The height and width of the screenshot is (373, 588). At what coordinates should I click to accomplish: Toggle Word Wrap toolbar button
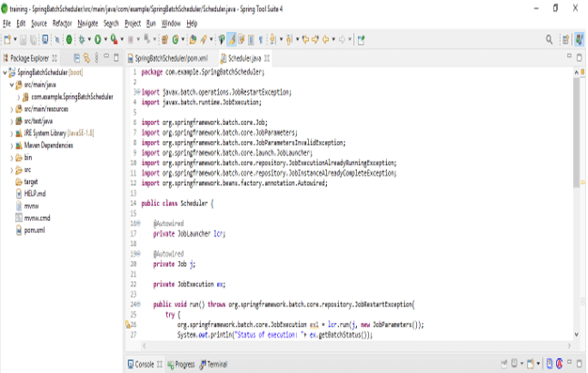coord(241,39)
